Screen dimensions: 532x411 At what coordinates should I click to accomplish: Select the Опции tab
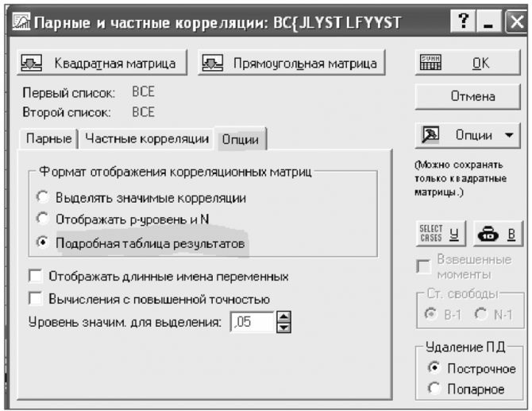tap(241, 139)
